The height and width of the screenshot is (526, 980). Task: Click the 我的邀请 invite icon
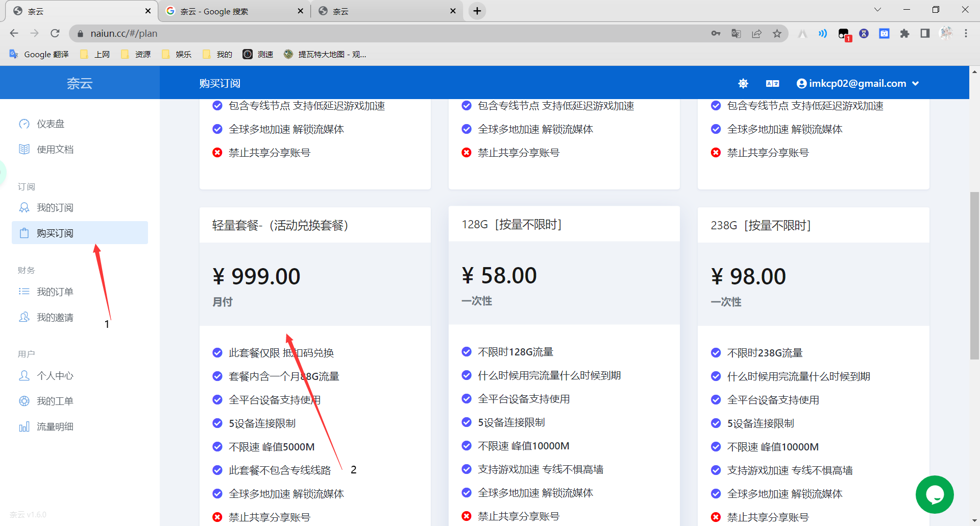24,317
